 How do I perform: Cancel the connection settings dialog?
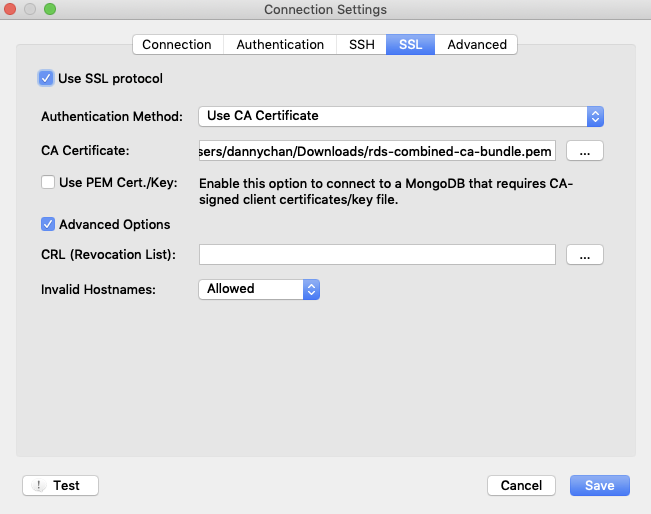coord(521,485)
